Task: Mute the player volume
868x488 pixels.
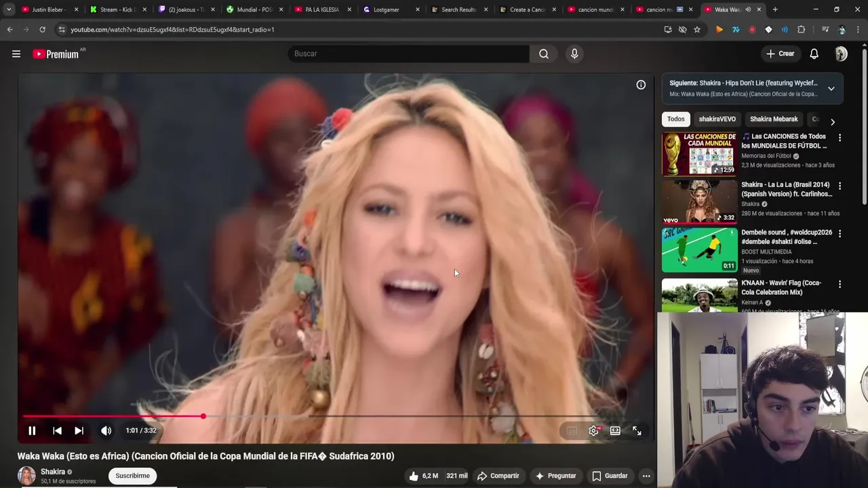Action: pyautogui.click(x=106, y=430)
